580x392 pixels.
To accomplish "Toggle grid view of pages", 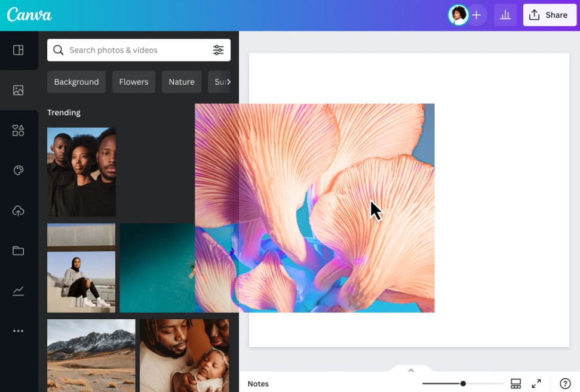I will coord(515,384).
